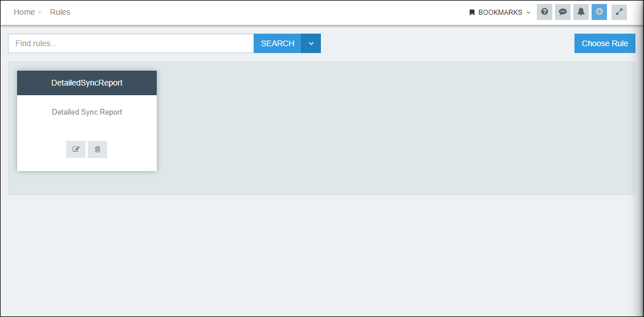Viewport: 644px width, 317px height.
Task: Click the chevron next to BOOKMARKS
Action: pyautogui.click(x=528, y=13)
